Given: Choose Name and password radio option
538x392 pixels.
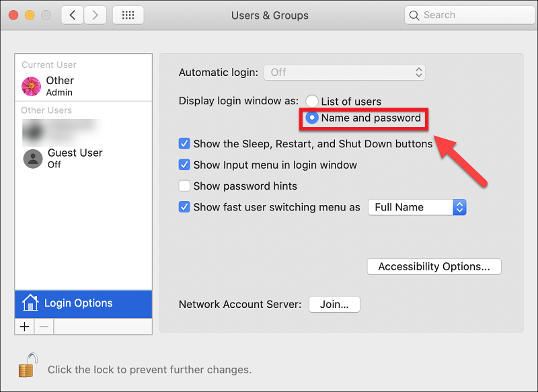Looking at the screenshot, I should (312, 118).
